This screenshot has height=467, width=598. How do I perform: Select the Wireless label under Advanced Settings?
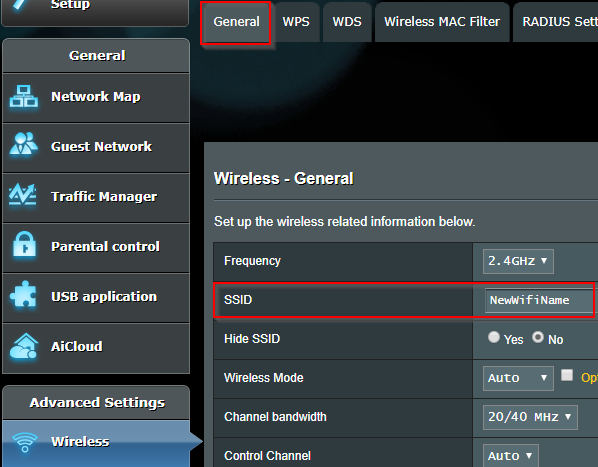click(80, 441)
